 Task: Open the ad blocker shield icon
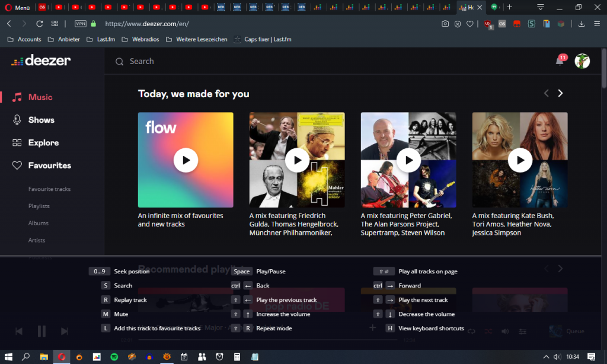coord(458,24)
